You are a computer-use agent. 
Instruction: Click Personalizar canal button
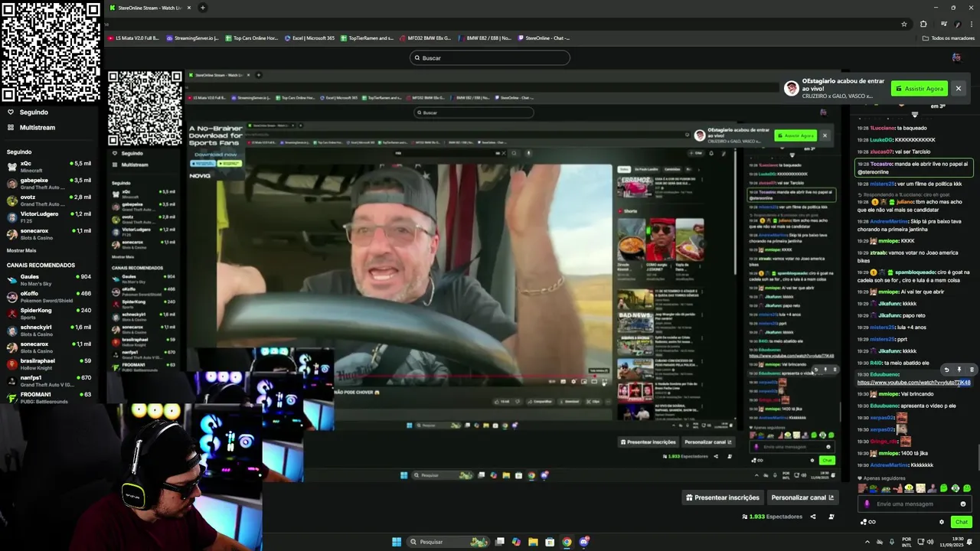[x=803, y=497]
